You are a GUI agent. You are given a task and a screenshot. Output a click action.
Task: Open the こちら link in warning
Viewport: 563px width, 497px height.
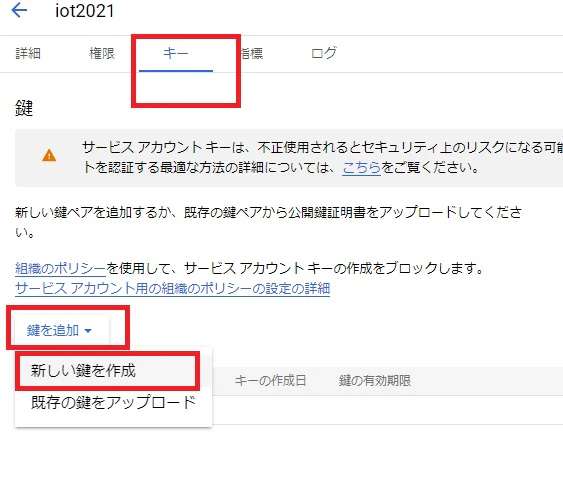coord(361,167)
